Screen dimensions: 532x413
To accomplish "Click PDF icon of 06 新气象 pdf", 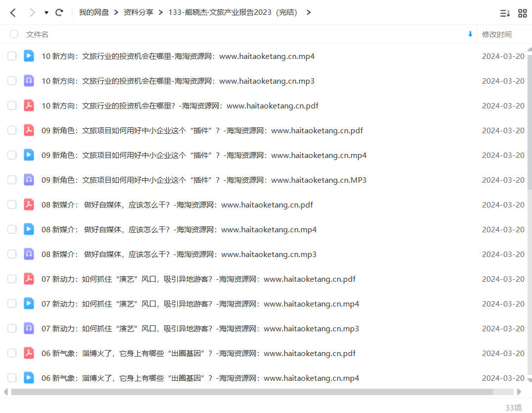I will (29, 353).
